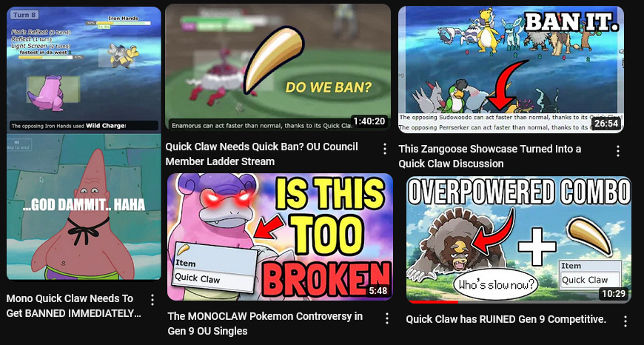The width and height of the screenshot is (644, 345).
Task: Open three-dot menu for Zangoose Showcase video
Action: [x=617, y=151]
